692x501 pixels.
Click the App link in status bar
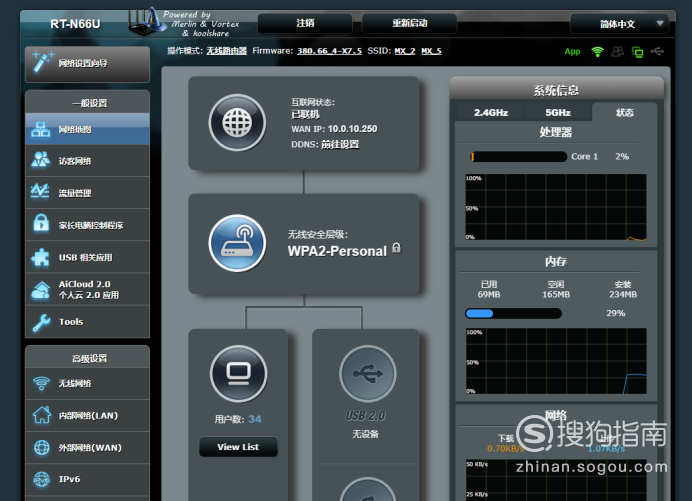[572, 52]
